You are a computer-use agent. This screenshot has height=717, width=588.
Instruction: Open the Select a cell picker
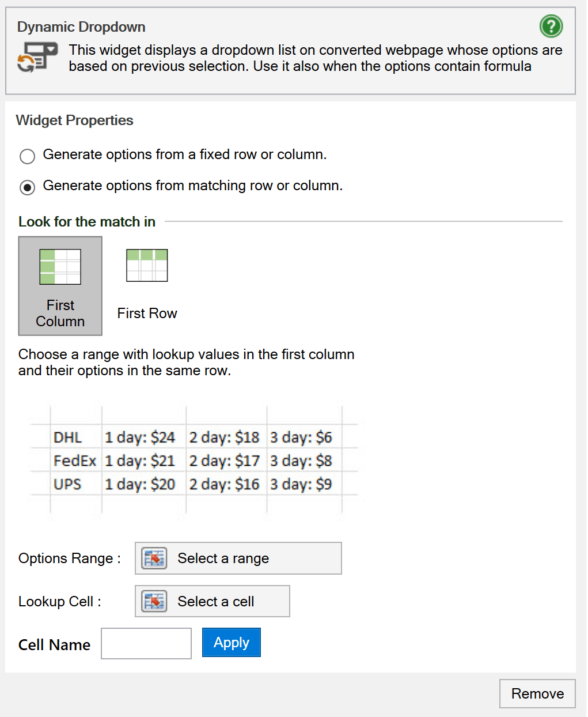pos(212,601)
